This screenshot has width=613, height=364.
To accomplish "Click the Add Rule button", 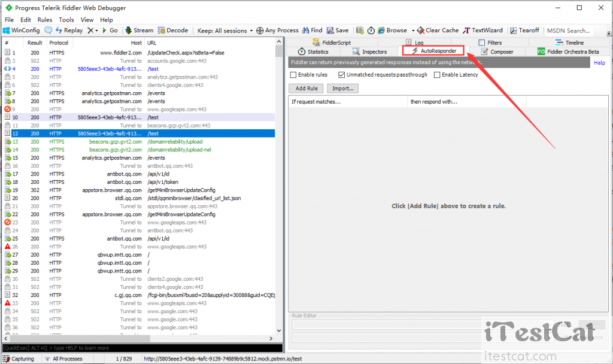I will pyautogui.click(x=306, y=89).
